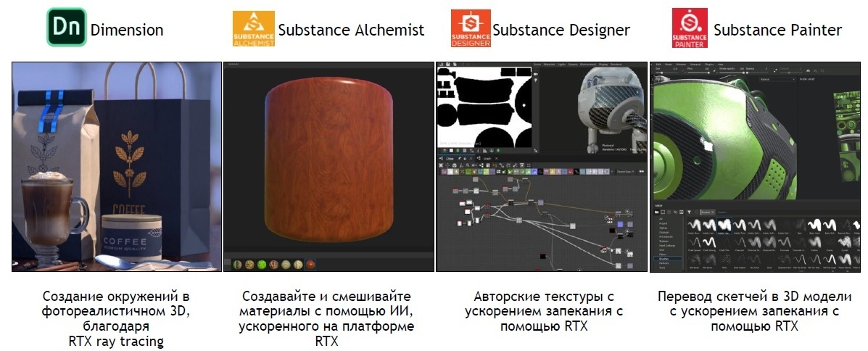Select the Brushes category in Painter shelf
Screen dimensions: 868x351
point(668,259)
